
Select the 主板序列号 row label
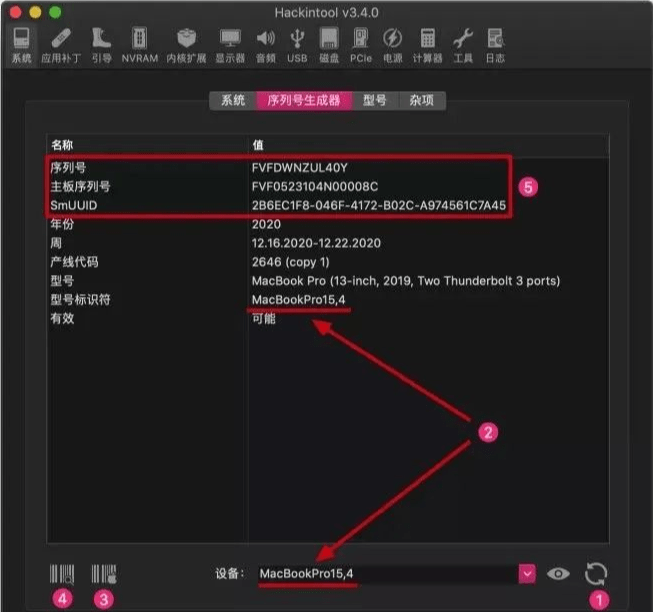(x=80, y=187)
